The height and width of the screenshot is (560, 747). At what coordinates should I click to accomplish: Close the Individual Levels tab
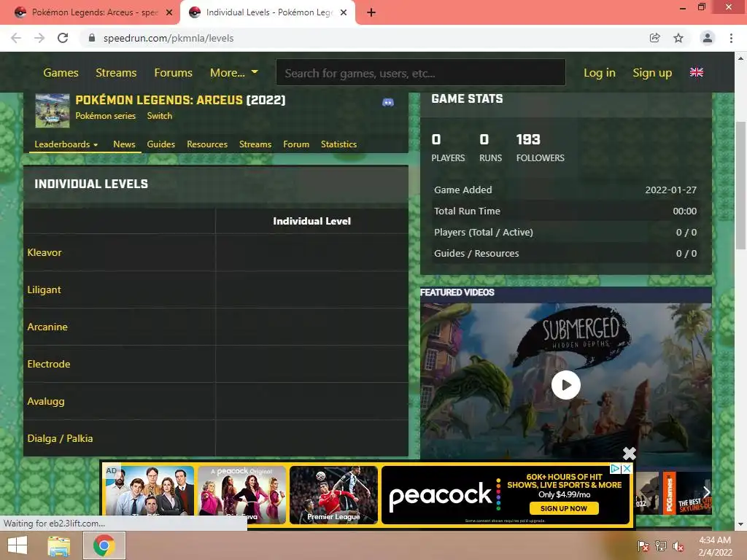click(x=344, y=12)
